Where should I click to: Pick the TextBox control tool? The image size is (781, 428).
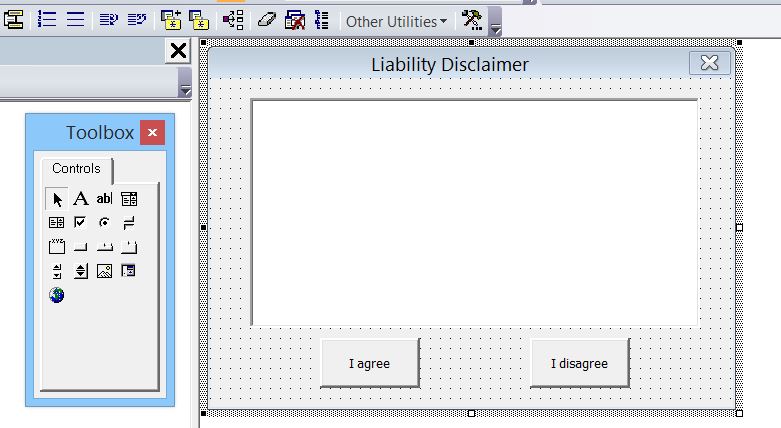tap(104, 199)
